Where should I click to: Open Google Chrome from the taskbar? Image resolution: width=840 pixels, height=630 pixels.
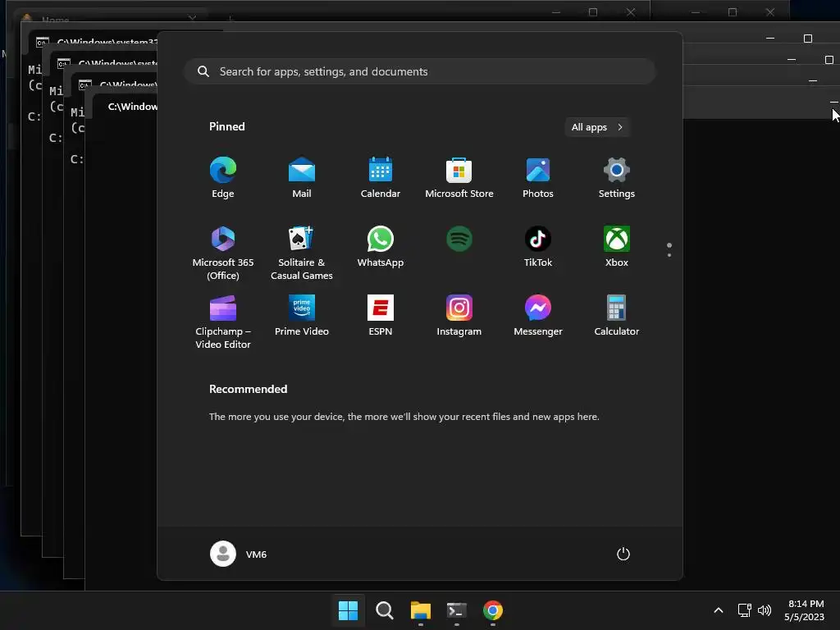493,610
